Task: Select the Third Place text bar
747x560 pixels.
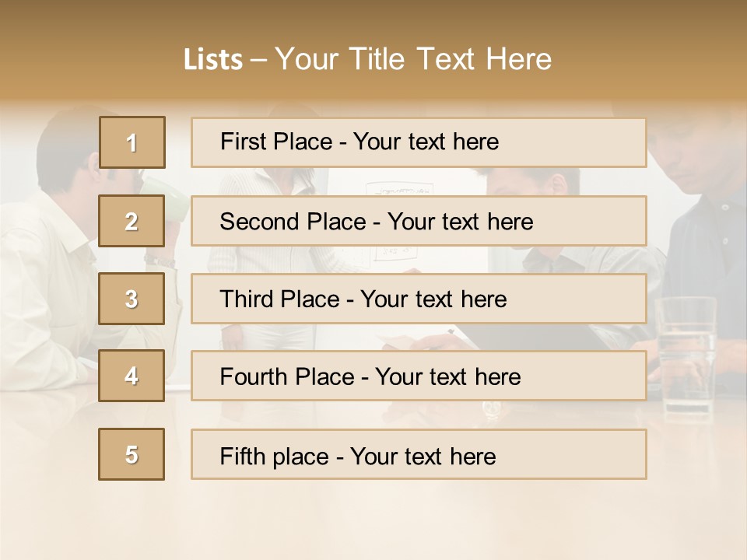Action: click(x=419, y=299)
